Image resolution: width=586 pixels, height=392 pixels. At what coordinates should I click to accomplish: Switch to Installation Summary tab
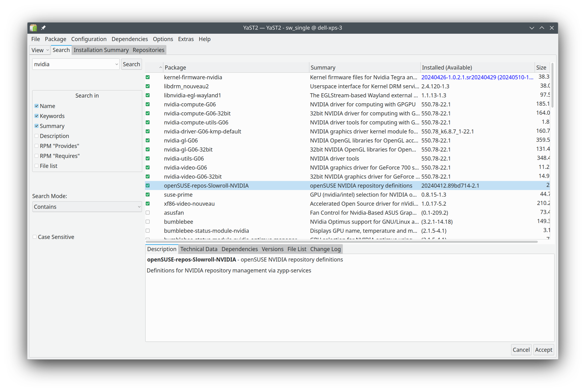point(101,50)
